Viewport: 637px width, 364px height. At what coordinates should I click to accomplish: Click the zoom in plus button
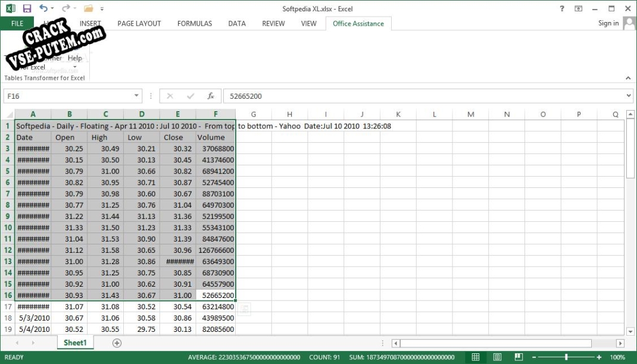click(x=599, y=357)
